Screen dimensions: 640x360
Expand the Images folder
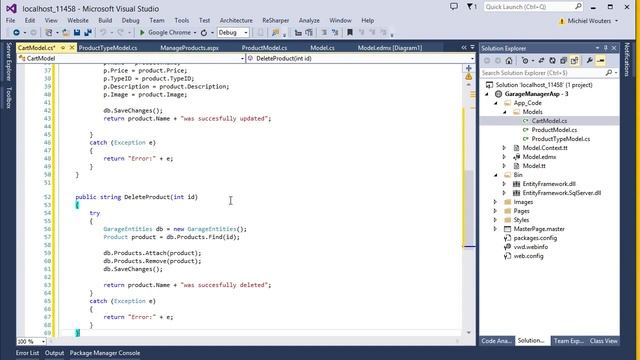coord(496,202)
